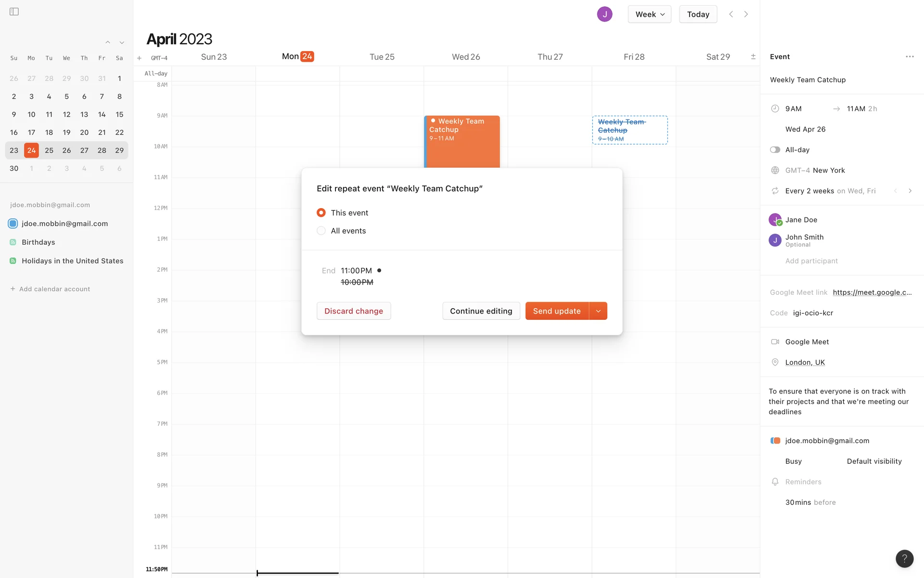Select the All events radio option

[321, 231]
